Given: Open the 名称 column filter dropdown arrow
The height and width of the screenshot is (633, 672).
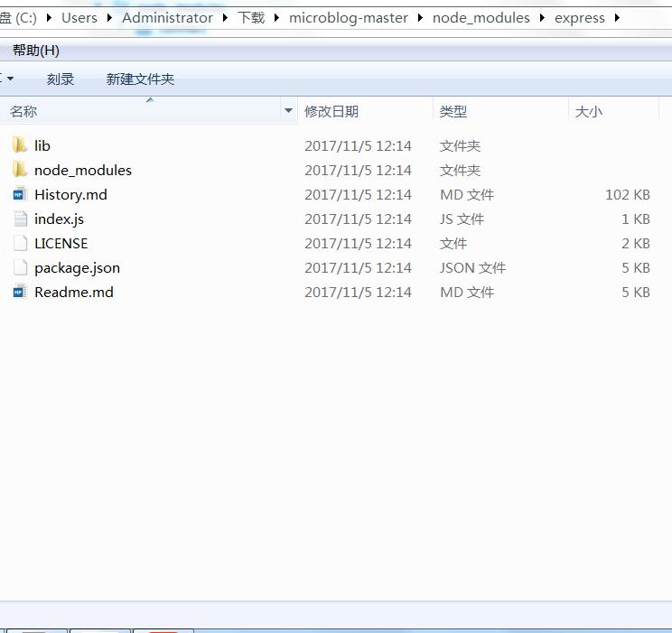Looking at the screenshot, I should 288,111.
